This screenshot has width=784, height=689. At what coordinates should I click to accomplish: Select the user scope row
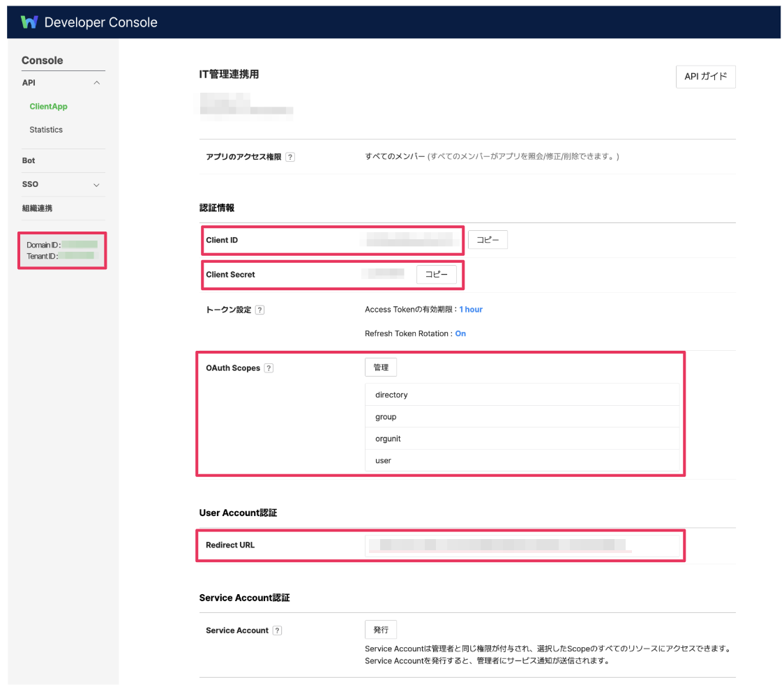point(522,461)
